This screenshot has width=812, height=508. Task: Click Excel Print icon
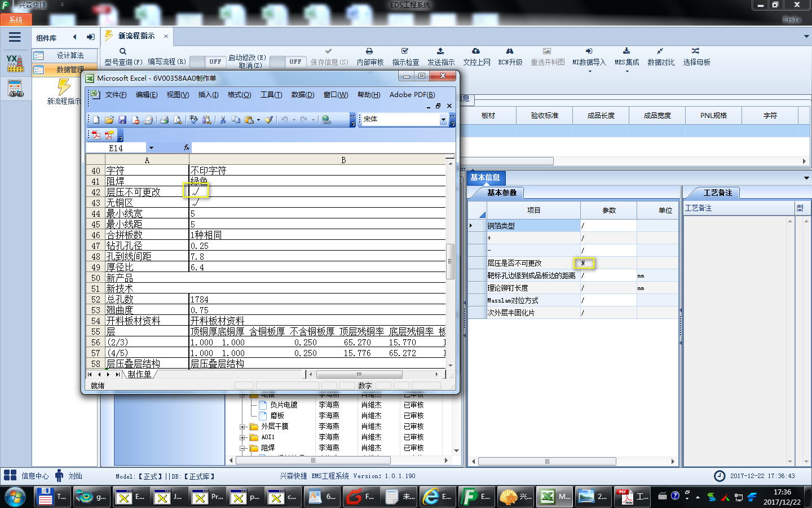[165, 120]
